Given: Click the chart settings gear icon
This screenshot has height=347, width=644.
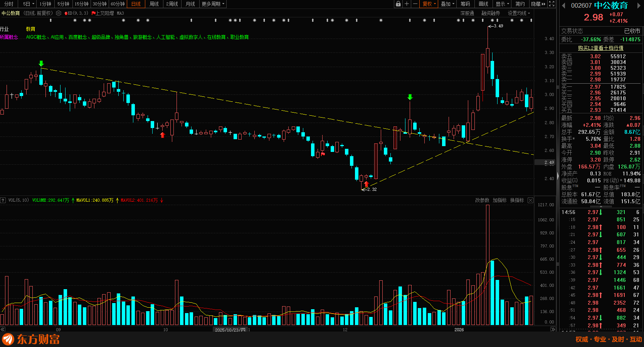Looking at the screenshot, I should tap(59, 13).
